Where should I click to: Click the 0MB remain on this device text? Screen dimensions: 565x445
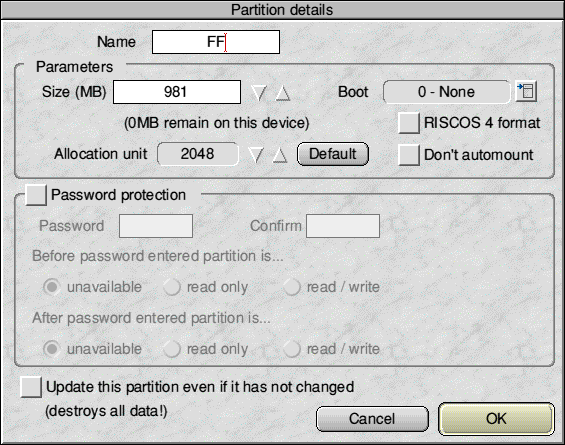click(x=217, y=123)
